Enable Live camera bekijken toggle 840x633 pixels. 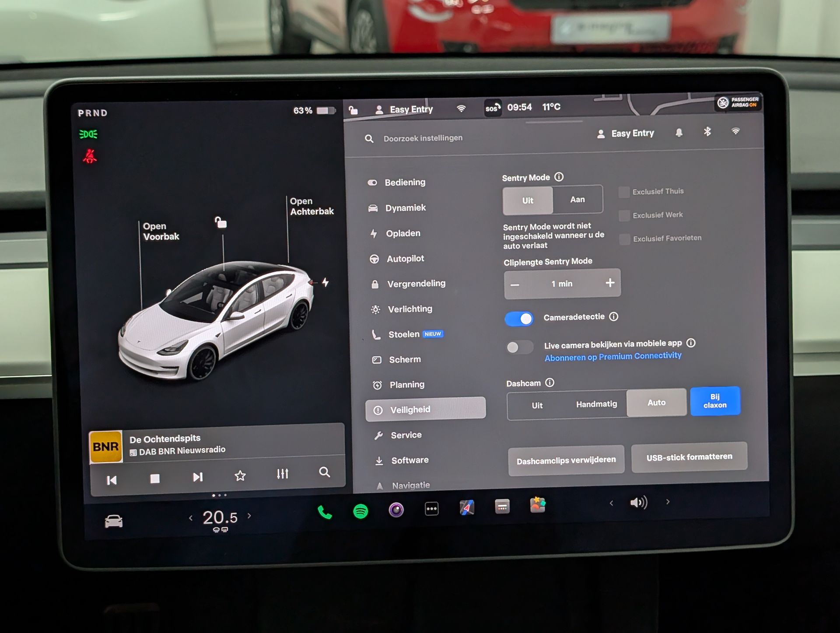tap(519, 348)
